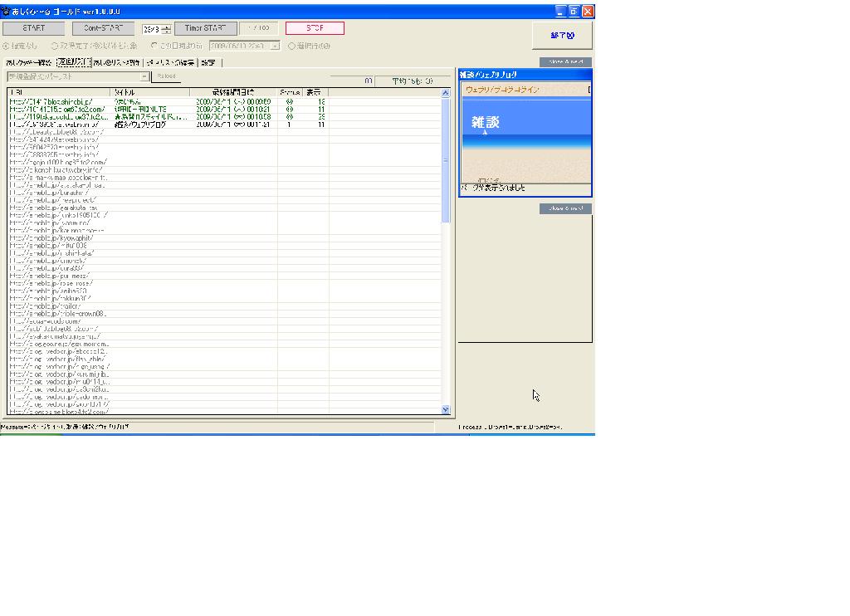This screenshot has height=616, width=850.
Task: Click the 終了(X) exit button
Action: 562,35
